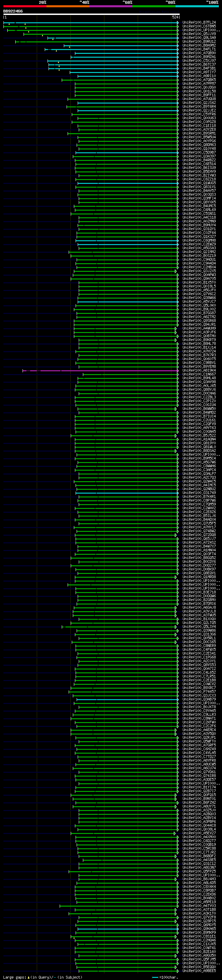Select the UniRef100_A9RI10 label
Image resolution: width=222 pixels, height=980 pixels.
click(199, 76)
